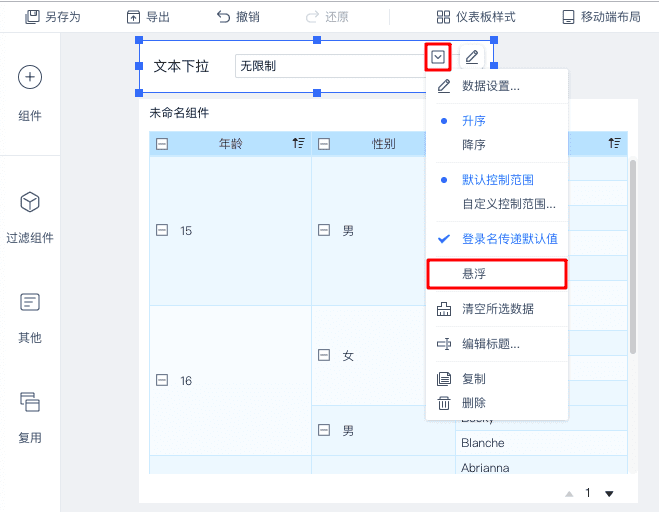Screen dimensions: 659x512
Task: Click the Abrianna cell
Action: [541, 466]
